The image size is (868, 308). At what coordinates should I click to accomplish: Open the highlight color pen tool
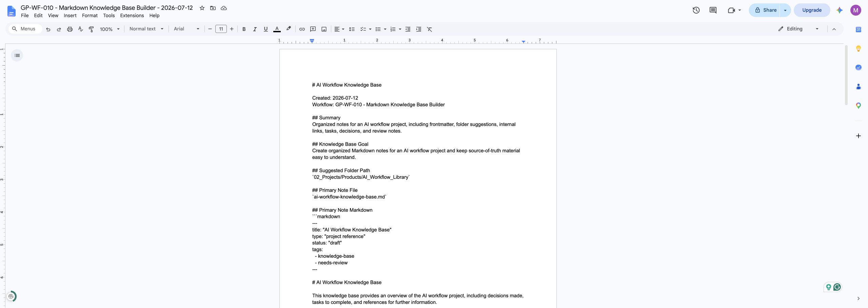click(289, 29)
